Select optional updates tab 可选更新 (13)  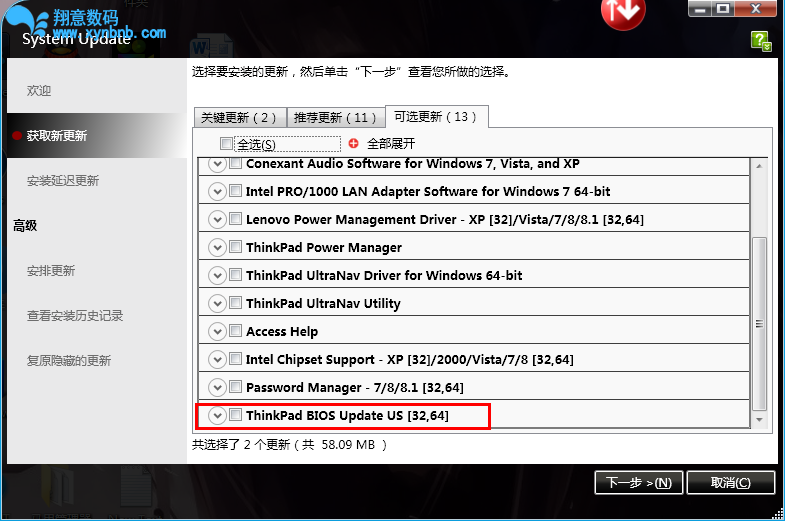click(x=437, y=117)
